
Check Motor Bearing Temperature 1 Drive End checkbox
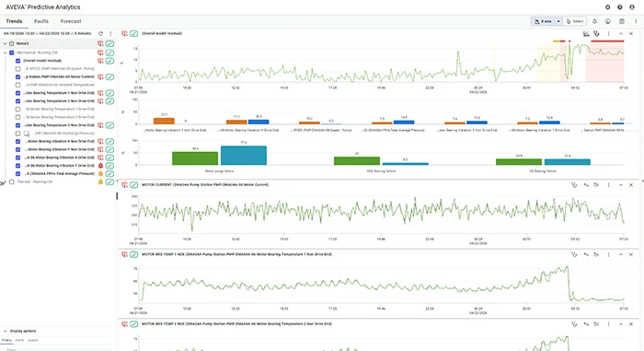click(17, 109)
